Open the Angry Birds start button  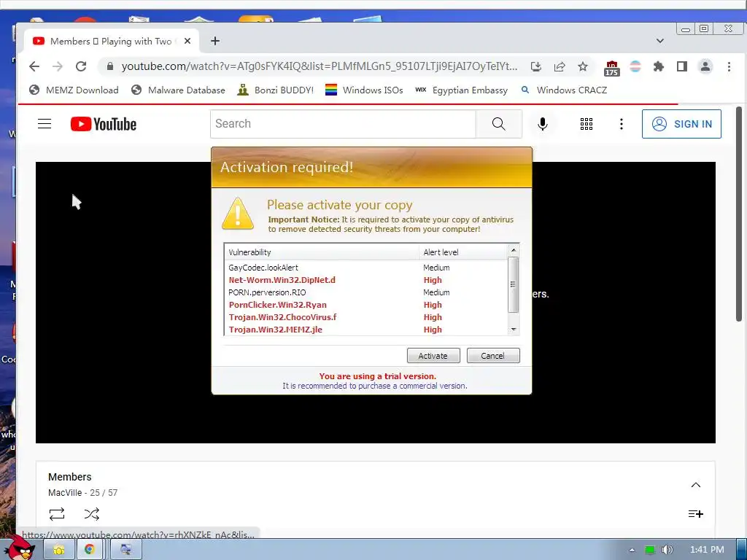19,548
